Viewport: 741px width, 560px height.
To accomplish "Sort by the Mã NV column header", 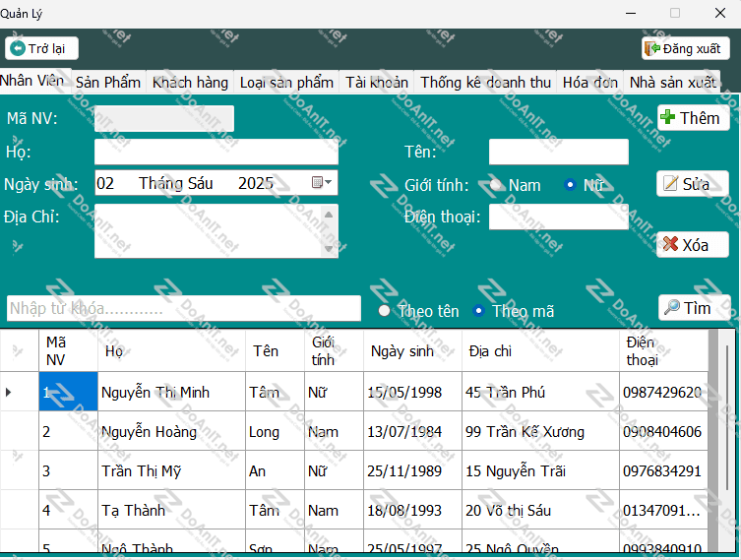I will pyautogui.click(x=68, y=350).
